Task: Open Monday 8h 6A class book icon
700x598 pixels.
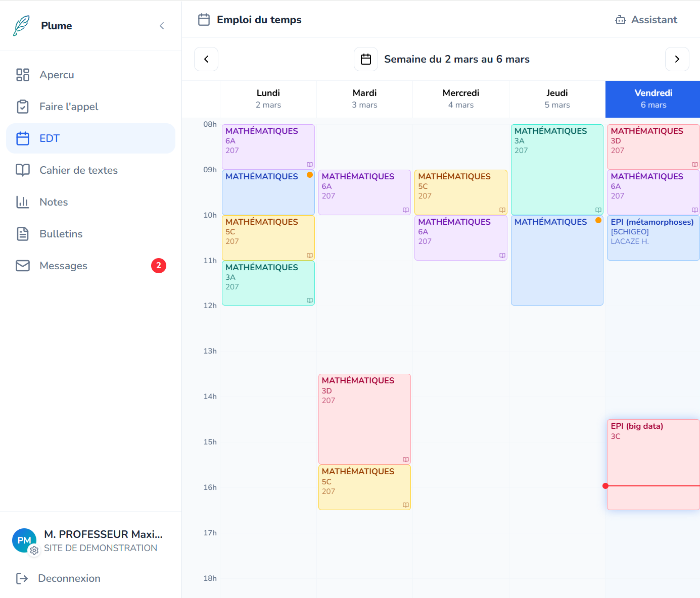Action: click(309, 165)
